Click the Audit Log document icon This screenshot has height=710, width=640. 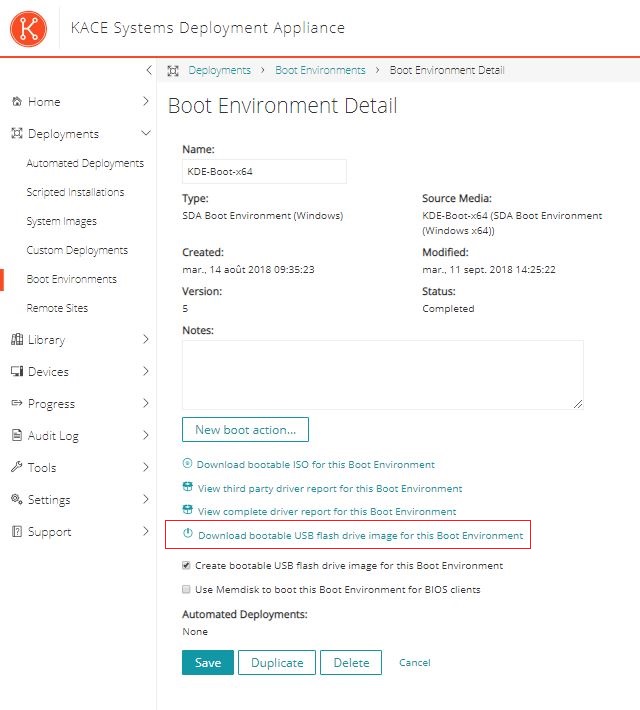point(17,435)
